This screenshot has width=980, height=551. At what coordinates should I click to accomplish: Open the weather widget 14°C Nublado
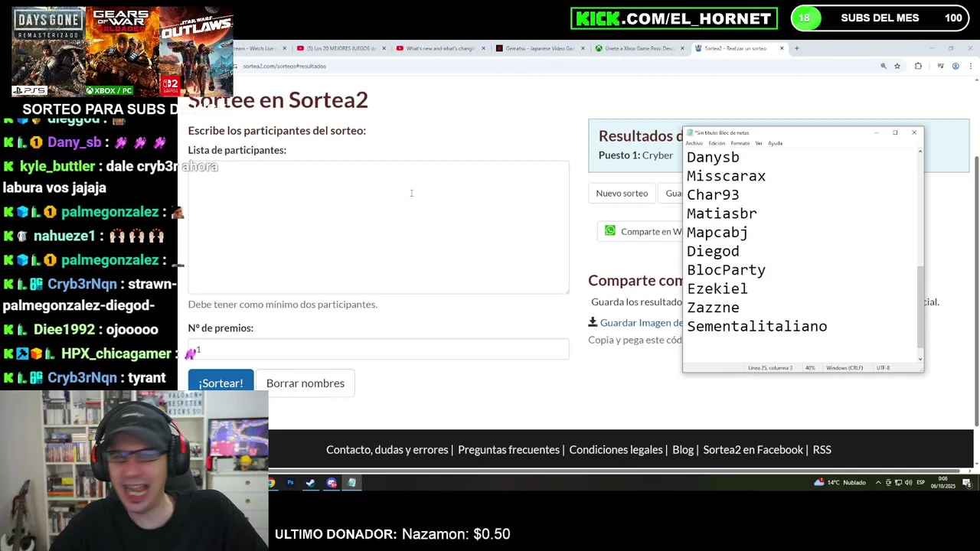pyautogui.click(x=840, y=483)
